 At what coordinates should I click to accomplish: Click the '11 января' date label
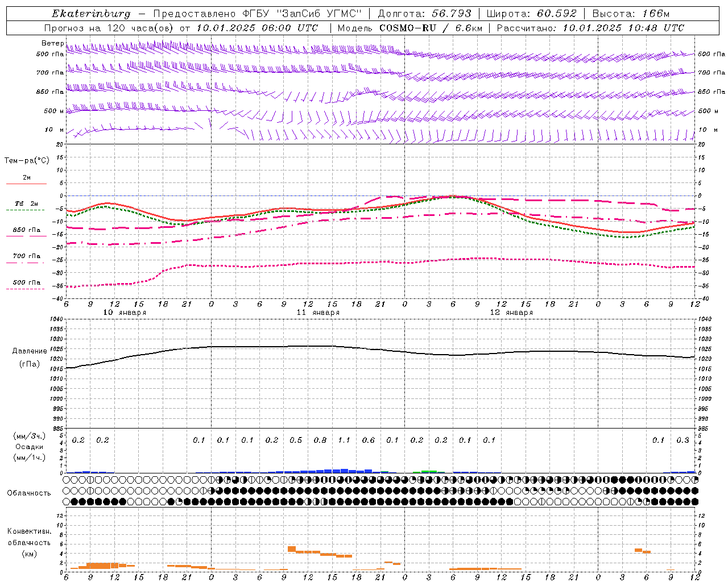[x=318, y=313]
